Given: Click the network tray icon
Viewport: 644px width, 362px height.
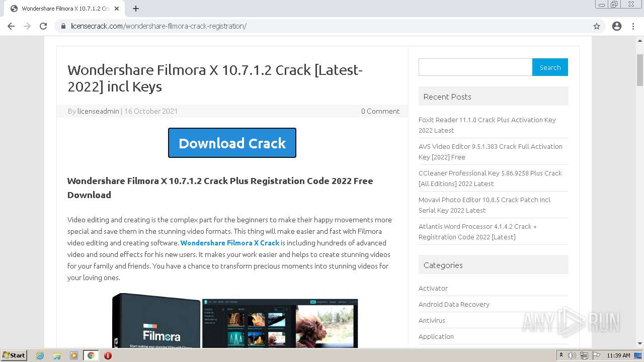Looking at the screenshot, I should (584, 355).
